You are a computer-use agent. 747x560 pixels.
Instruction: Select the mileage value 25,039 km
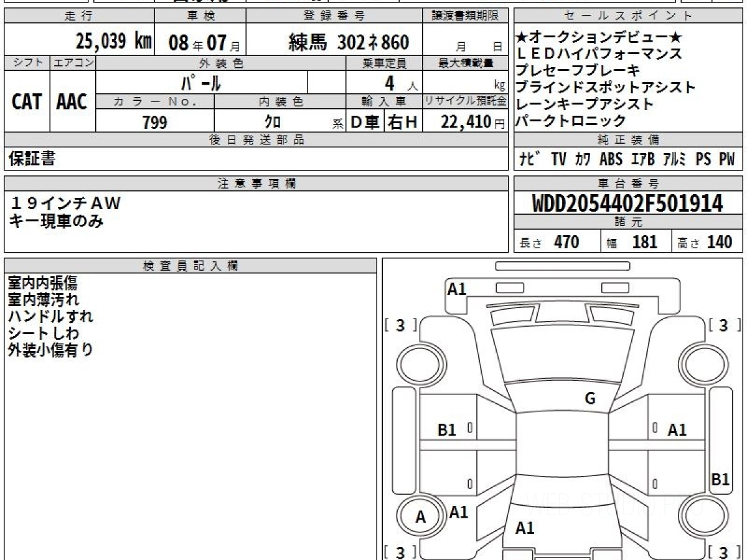click(114, 42)
